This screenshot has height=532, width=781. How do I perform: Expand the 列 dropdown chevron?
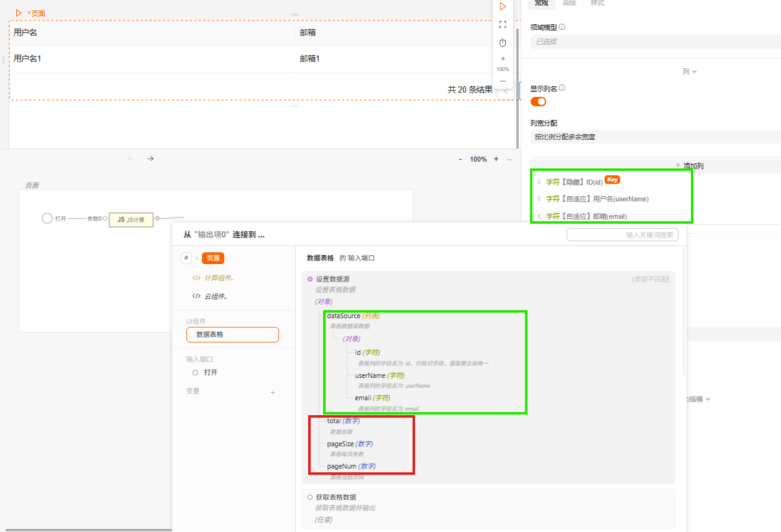point(694,71)
